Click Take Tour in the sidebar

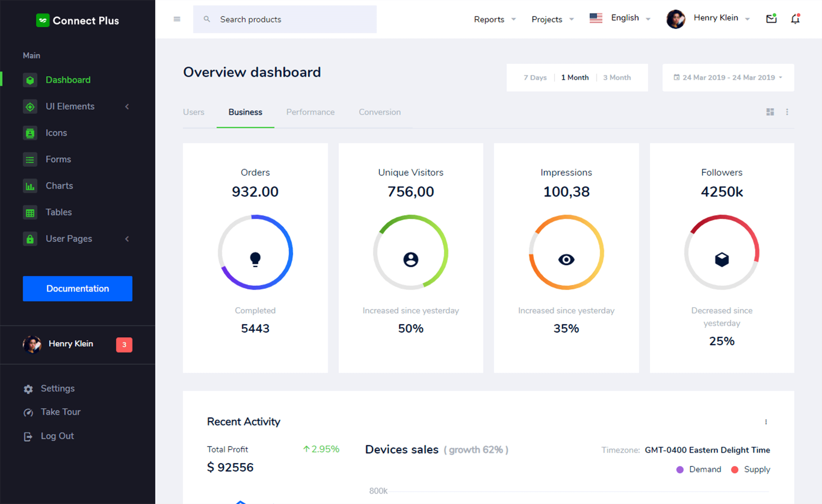coord(60,412)
